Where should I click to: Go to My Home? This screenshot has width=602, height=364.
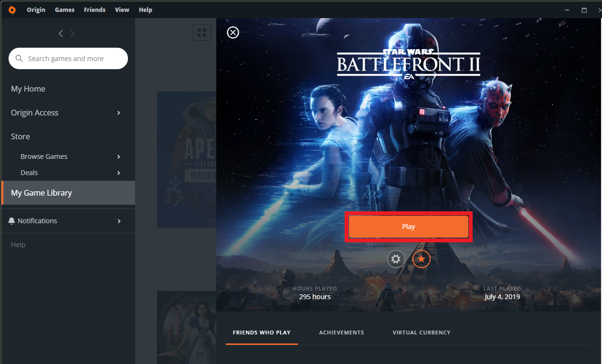click(28, 89)
